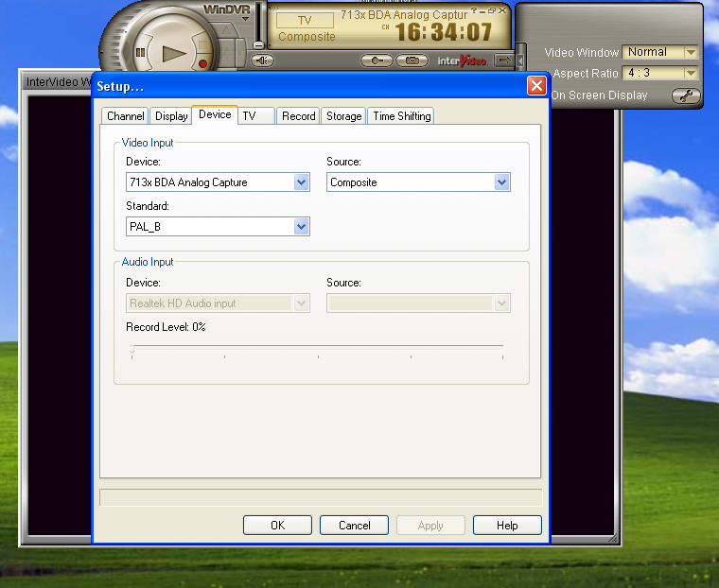Open WinDVR logo dropdown menu arrow
Screen dimensions: 719x588
(x=245, y=19)
